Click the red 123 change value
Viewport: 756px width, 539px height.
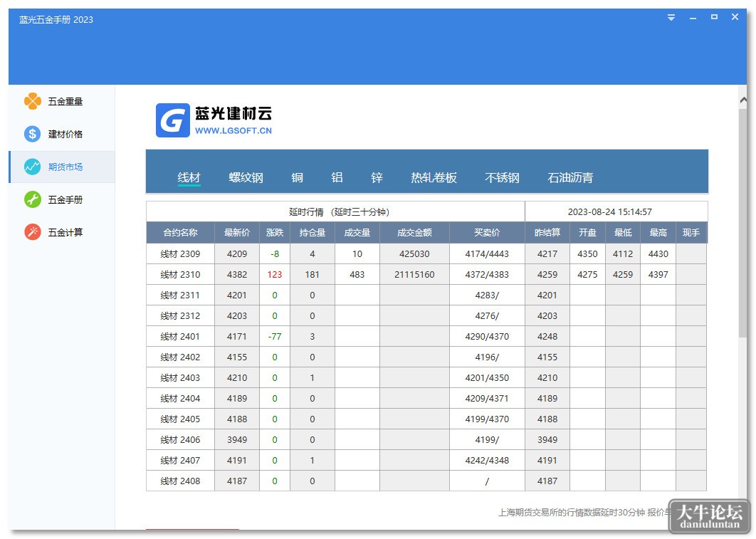(275, 274)
